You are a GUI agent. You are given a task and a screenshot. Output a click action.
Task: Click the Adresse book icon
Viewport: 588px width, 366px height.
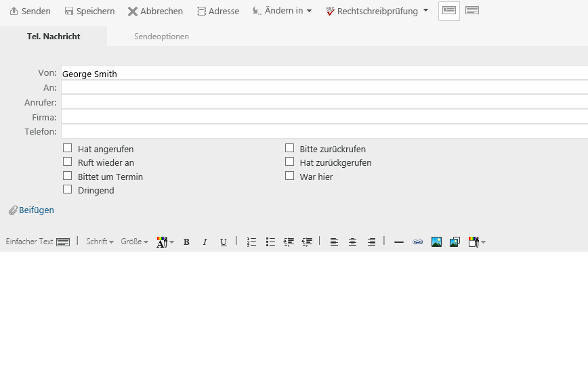point(201,12)
